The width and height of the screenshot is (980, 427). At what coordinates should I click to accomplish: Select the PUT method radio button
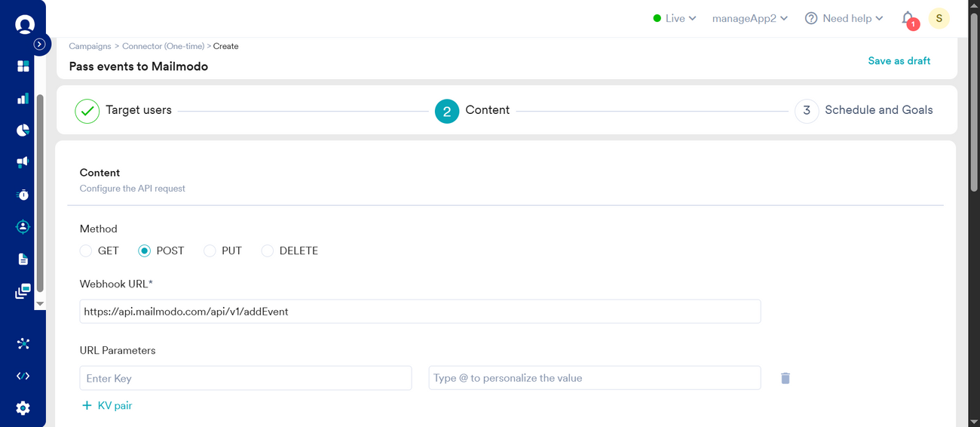(210, 250)
